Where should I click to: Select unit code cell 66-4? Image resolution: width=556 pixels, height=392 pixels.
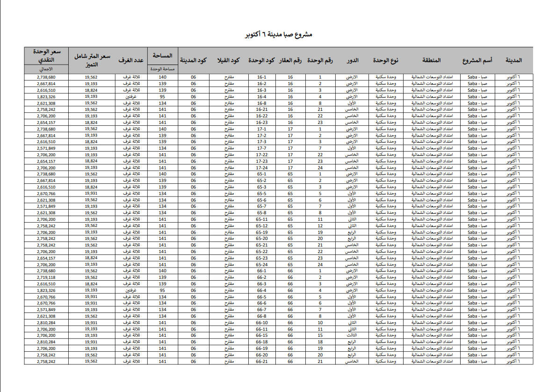pos(261,290)
